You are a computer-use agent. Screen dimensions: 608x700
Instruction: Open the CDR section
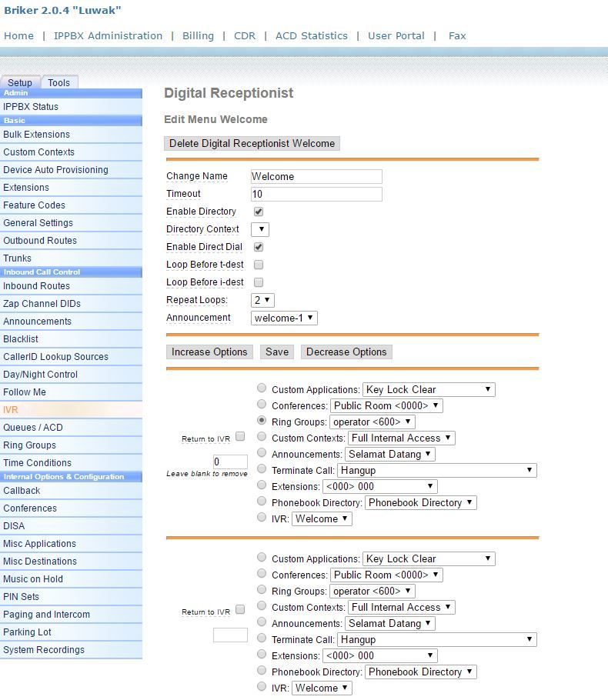(x=245, y=35)
